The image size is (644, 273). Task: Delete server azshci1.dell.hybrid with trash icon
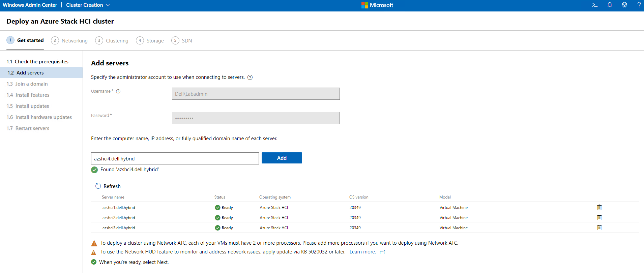(599, 207)
